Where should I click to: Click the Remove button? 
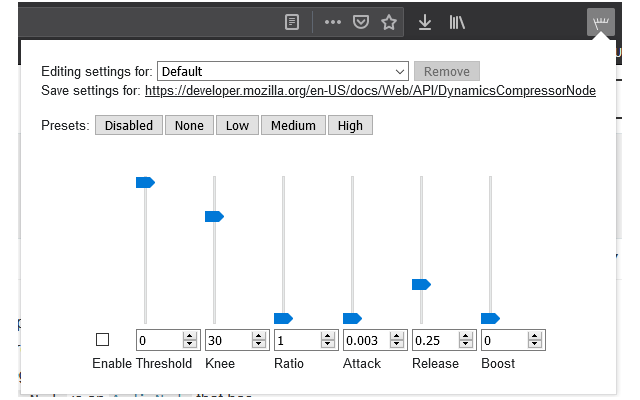tap(447, 71)
